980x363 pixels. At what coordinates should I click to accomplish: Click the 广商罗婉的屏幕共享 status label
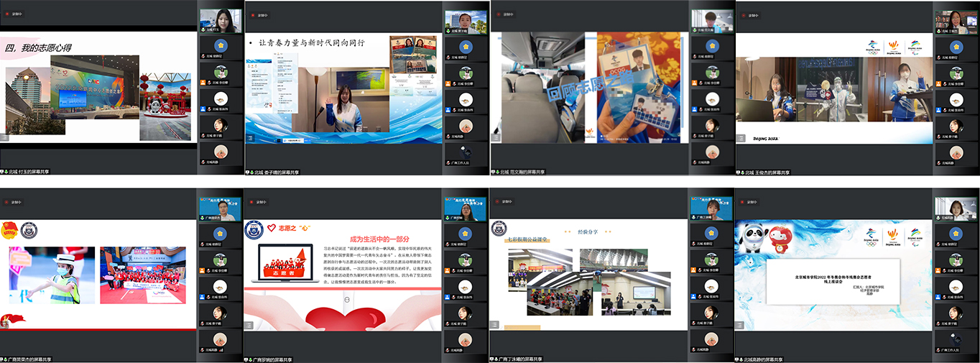(273, 359)
